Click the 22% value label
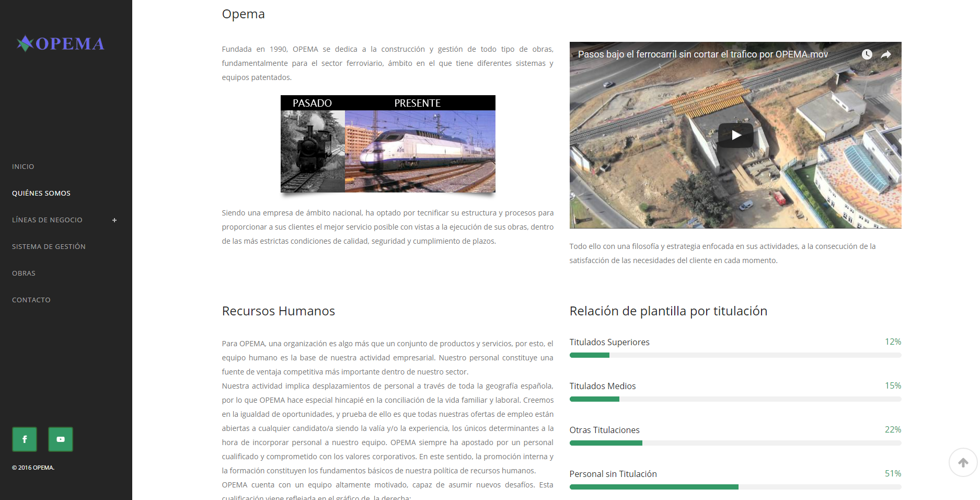Viewport: 980px width, 500px height. click(x=893, y=429)
